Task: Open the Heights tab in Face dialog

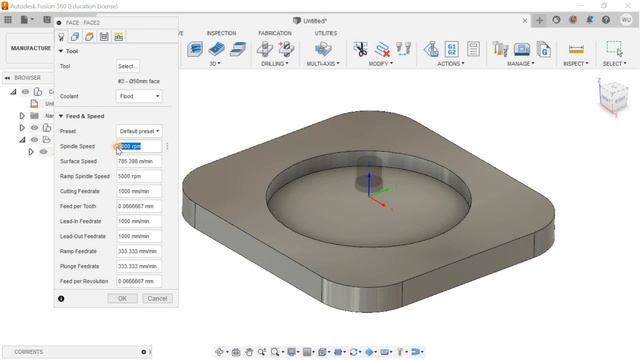Action: coord(89,37)
